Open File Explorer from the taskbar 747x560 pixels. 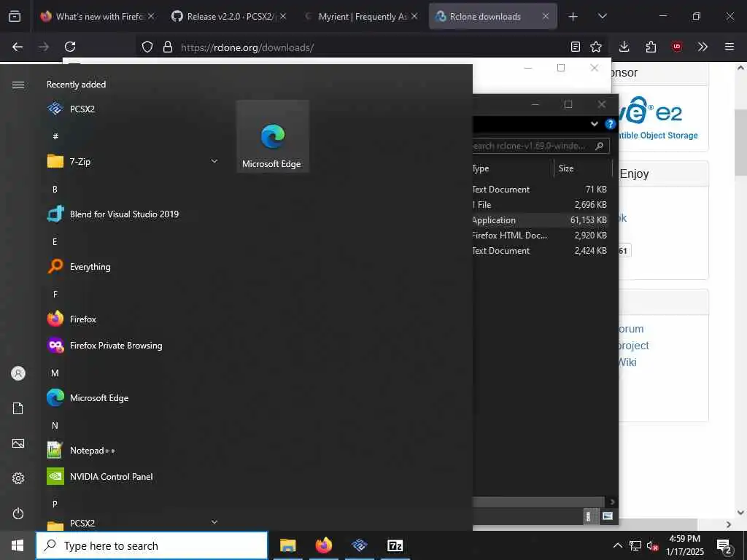(287, 545)
